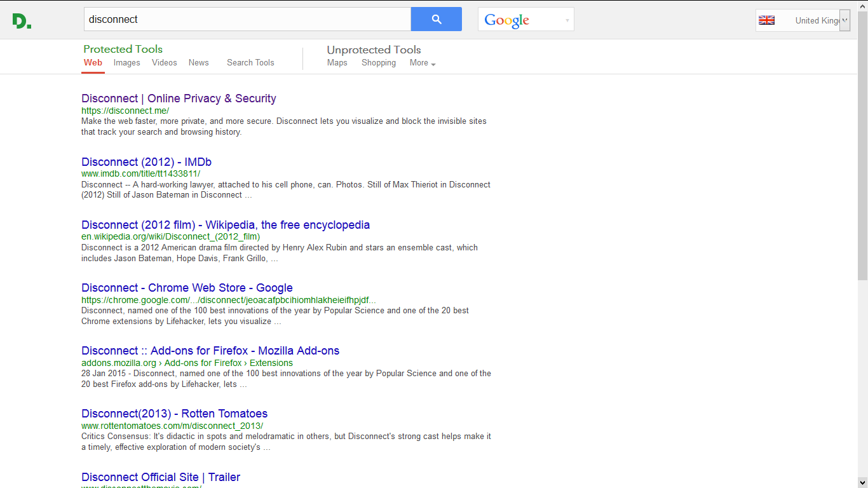
Task: Click the scrollbar's down arrow
Action: tap(863, 484)
